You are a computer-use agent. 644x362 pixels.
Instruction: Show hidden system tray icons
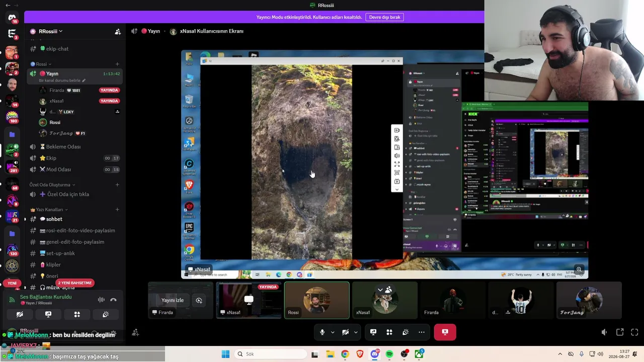click(560, 354)
